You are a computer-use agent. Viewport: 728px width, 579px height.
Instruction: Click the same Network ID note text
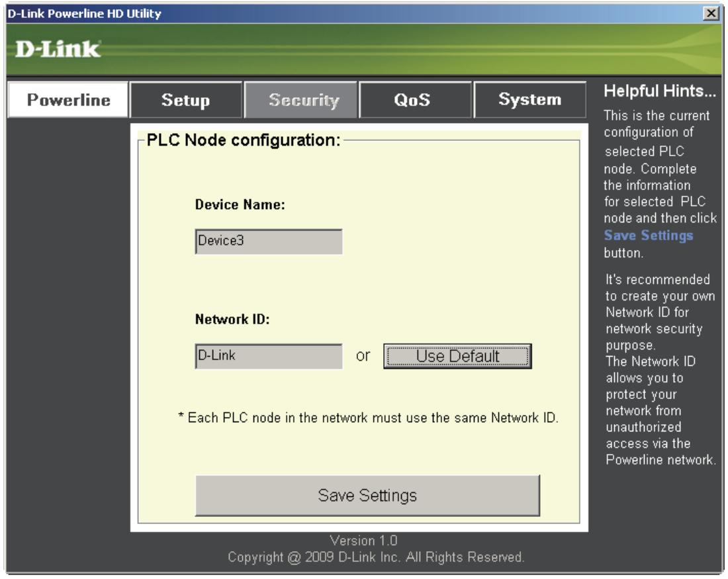(368, 418)
